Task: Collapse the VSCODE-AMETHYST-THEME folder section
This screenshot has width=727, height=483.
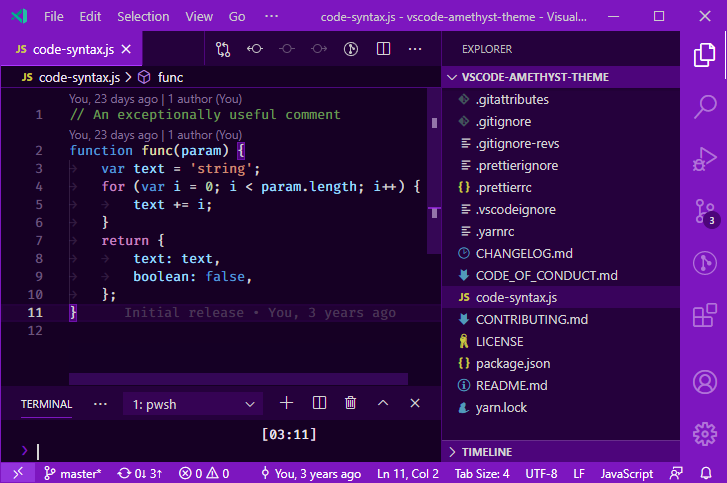Action: tap(561, 77)
